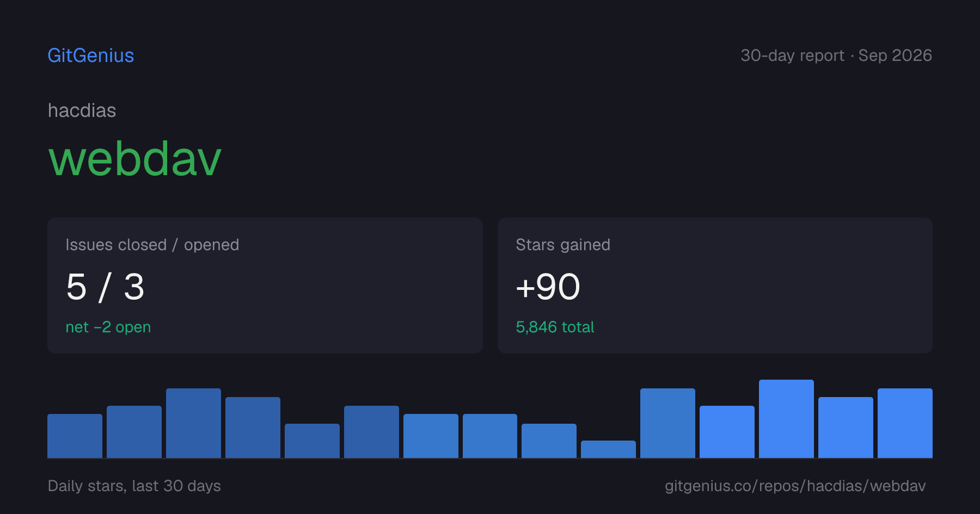Click the last bar of daily stars chart
This screenshot has width=980, height=514.
coord(905,423)
